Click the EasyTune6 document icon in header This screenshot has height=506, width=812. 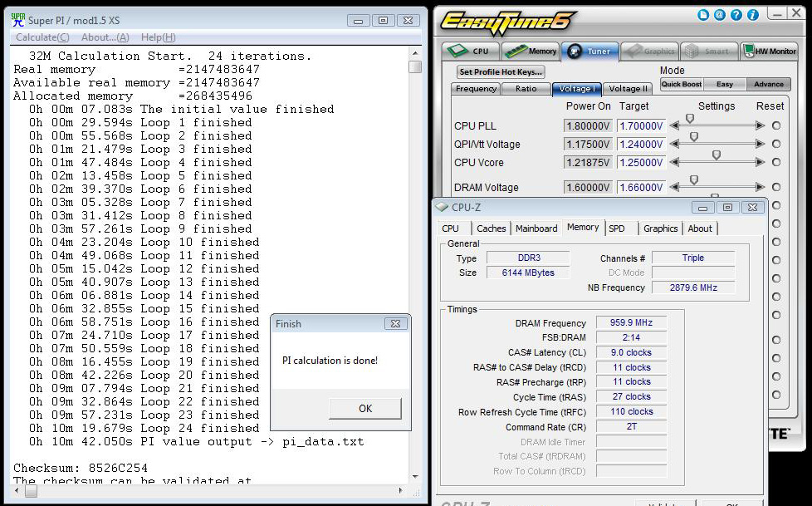(x=703, y=15)
